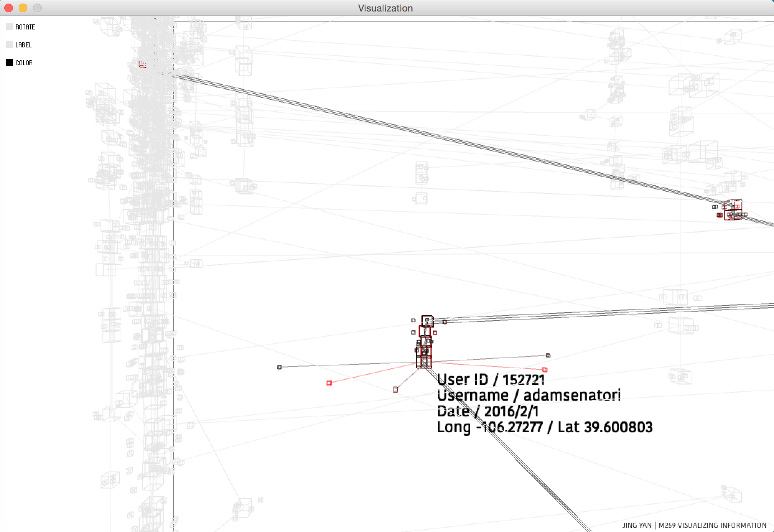
Task: Select the top dark cube of the central stack
Action: pos(427,321)
